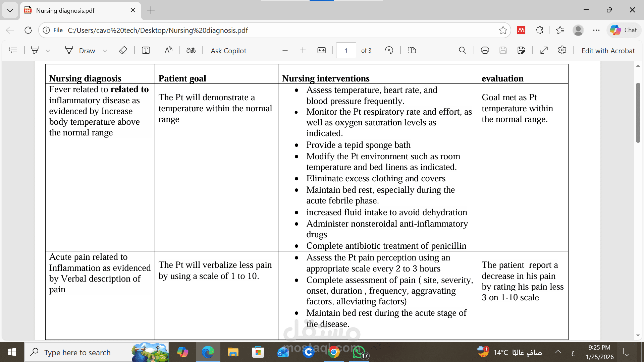Image resolution: width=644 pixels, height=362 pixels.
Task: Close the Nursing diagnosis.pdf tab
Action: pyautogui.click(x=133, y=10)
